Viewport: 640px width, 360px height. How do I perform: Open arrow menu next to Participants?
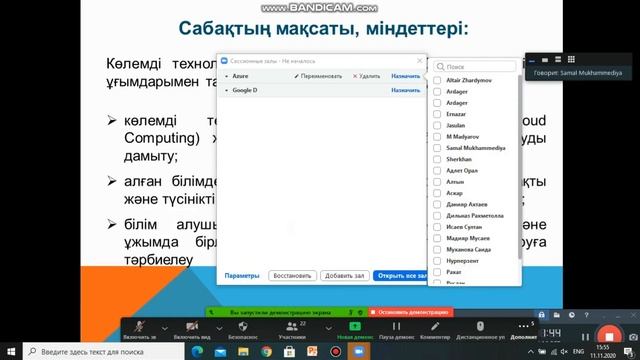click(328, 328)
